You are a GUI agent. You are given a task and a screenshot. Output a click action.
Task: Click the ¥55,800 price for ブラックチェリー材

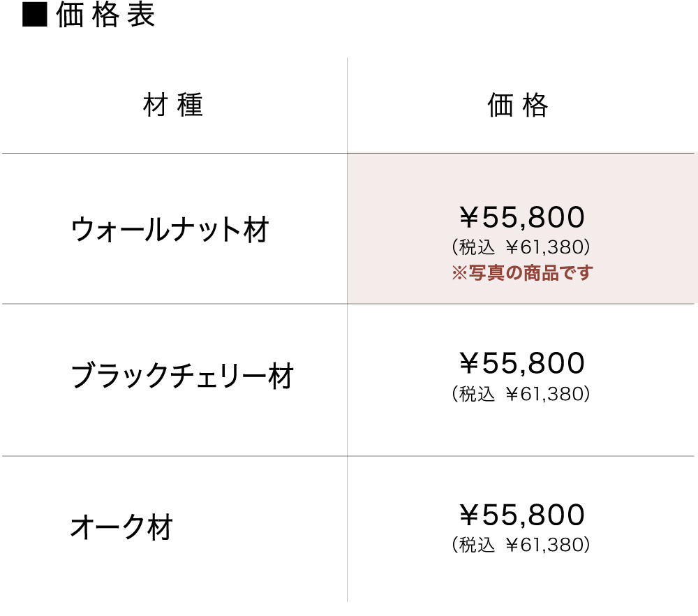(x=521, y=363)
